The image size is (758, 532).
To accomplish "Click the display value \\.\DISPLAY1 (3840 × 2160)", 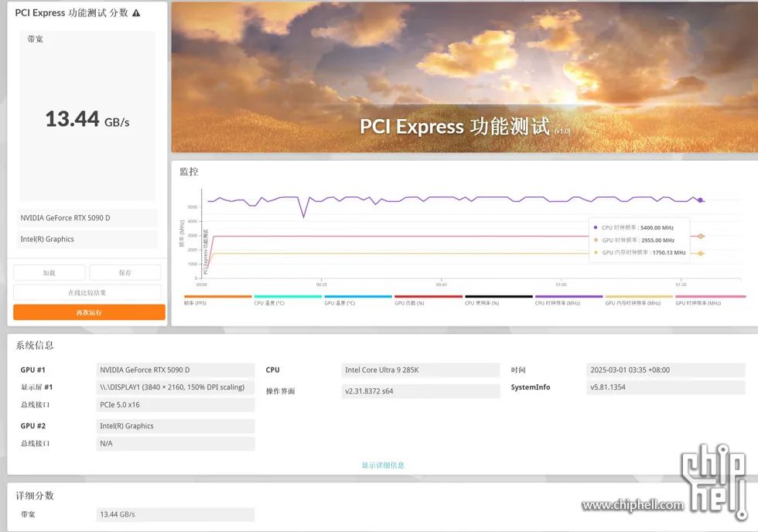I will (176, 387).
